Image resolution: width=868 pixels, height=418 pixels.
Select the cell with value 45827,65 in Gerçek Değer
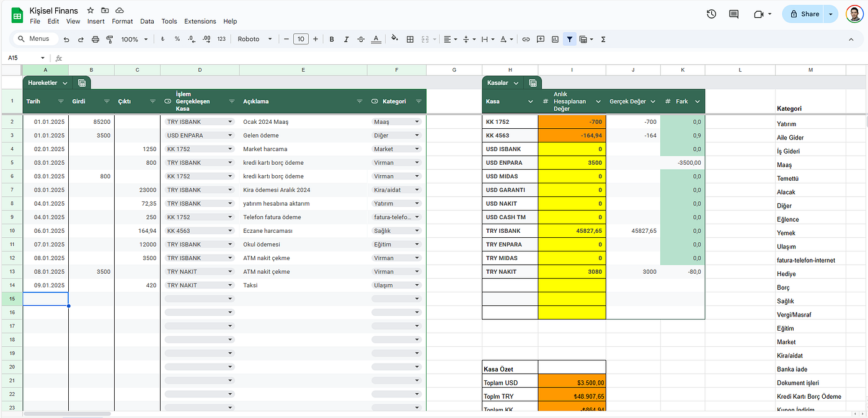[633, 231]
